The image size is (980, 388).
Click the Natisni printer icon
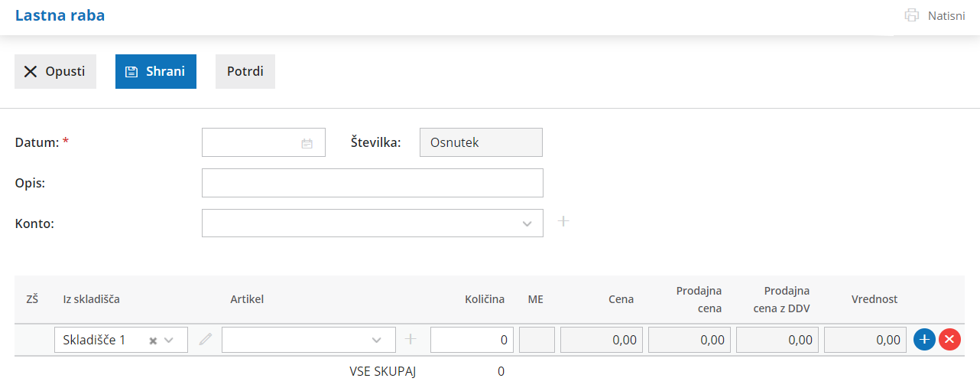pos(911,15)
